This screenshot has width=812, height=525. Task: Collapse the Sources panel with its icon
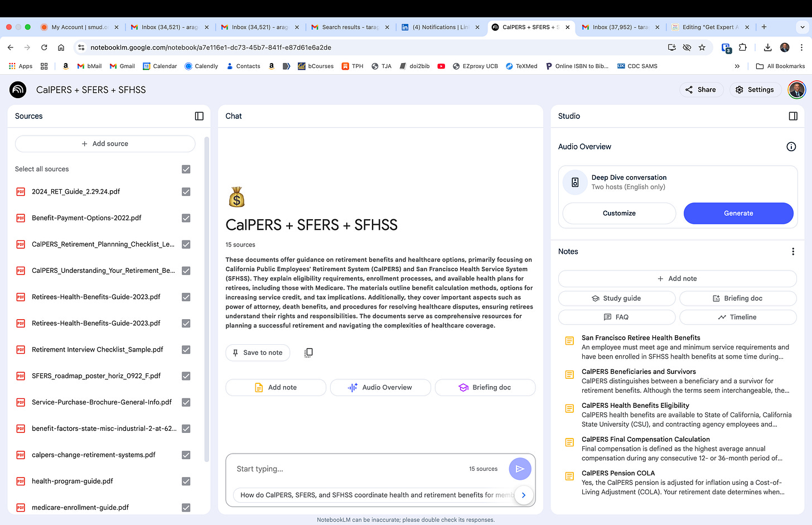tap(199, 116)
